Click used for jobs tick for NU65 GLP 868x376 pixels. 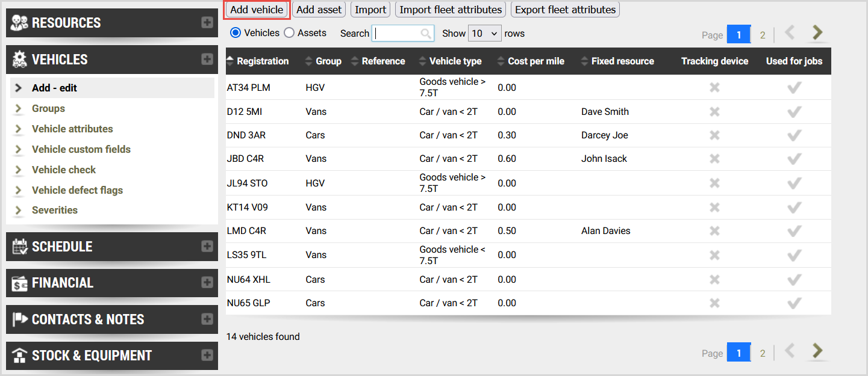[x=795, y=303]
